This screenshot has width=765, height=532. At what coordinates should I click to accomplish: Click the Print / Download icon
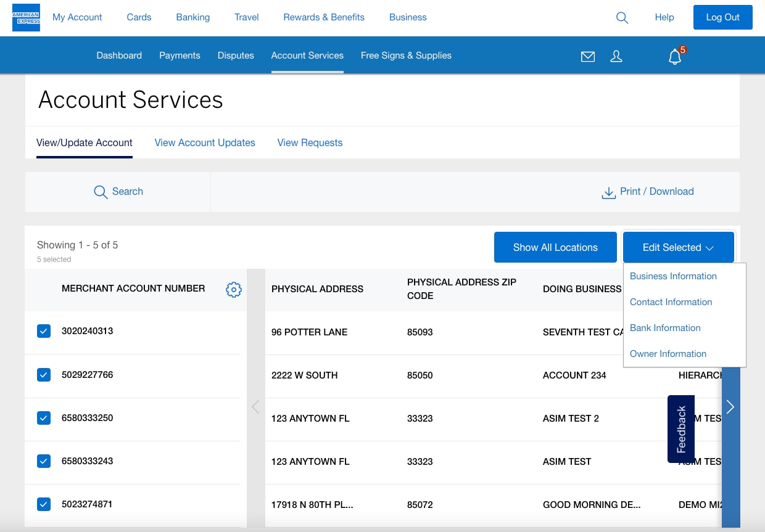tap(608, 192)
